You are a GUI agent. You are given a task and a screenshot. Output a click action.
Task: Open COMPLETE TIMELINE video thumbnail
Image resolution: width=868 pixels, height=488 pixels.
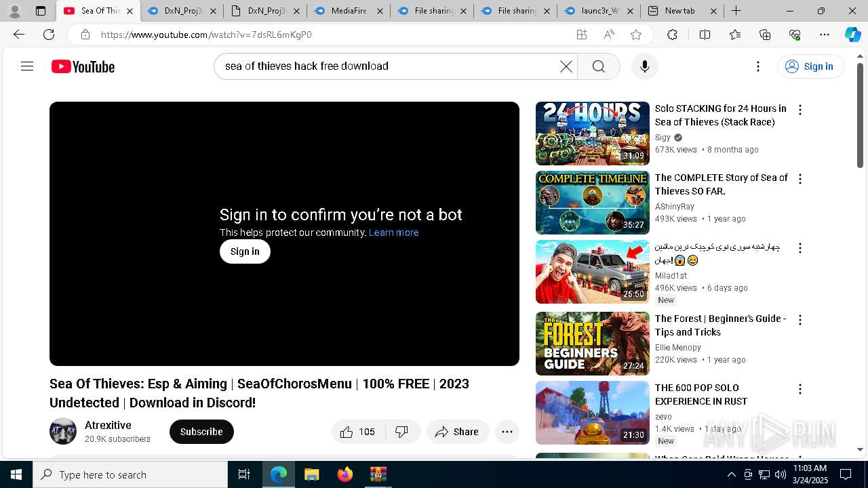593,203
